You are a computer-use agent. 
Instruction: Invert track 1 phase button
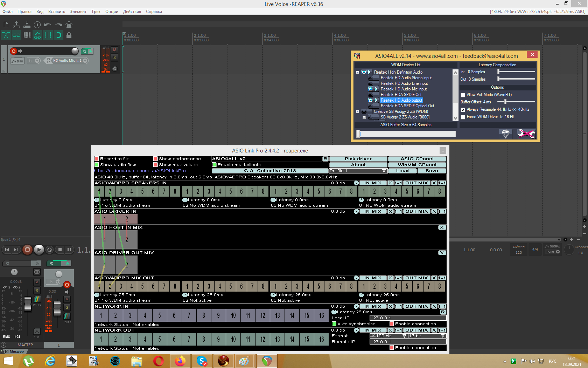[x=114, y=69]
